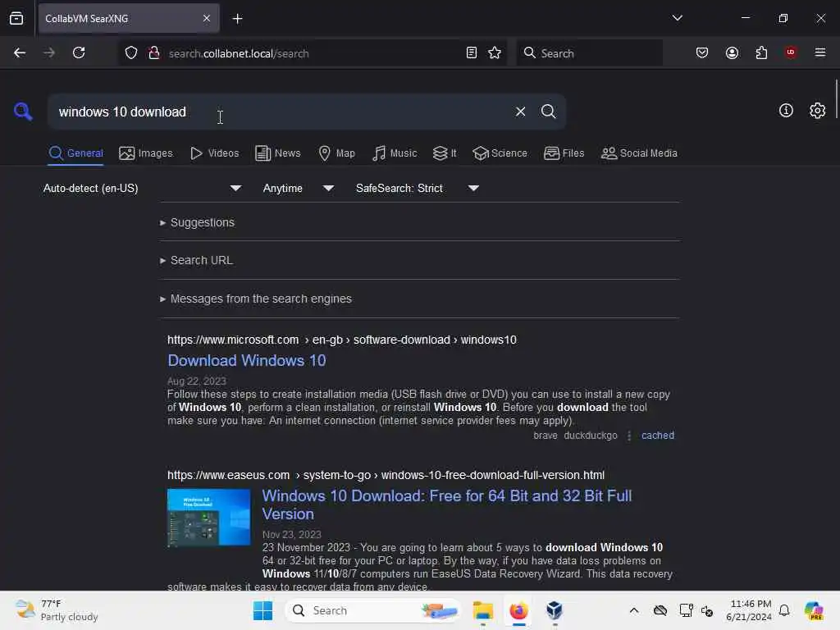The height and width of the screenshot is (630, 840).
Task: Open Firefox View icon at top left
Action: 16,18
